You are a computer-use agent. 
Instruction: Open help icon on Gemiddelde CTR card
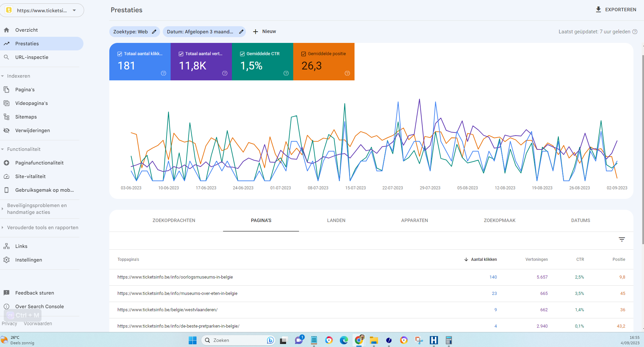click(x=286, y=73)
